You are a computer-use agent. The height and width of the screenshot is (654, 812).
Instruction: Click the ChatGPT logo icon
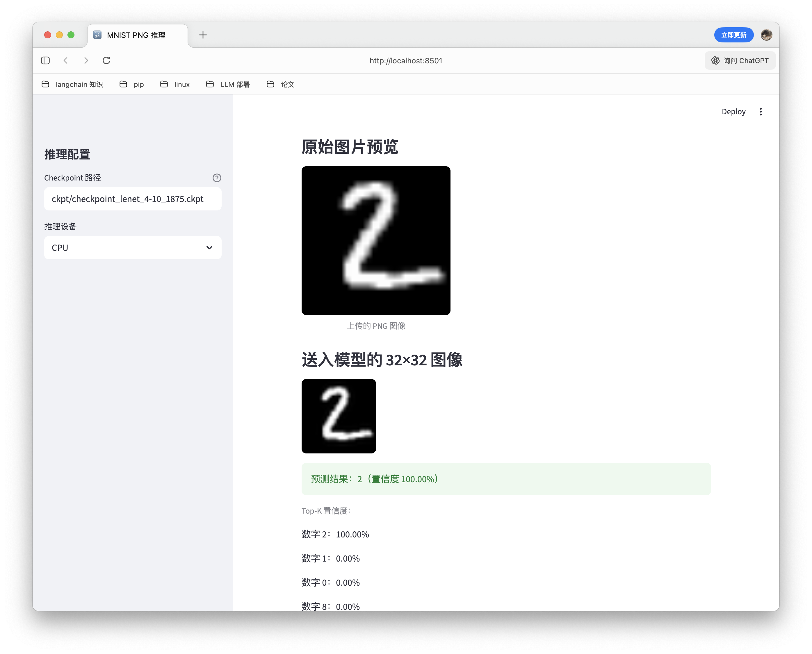pos(715,60)
